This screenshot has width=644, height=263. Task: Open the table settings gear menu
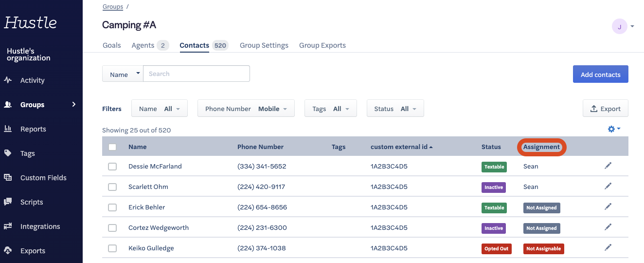pyautogui.click(x=614, y=129)
